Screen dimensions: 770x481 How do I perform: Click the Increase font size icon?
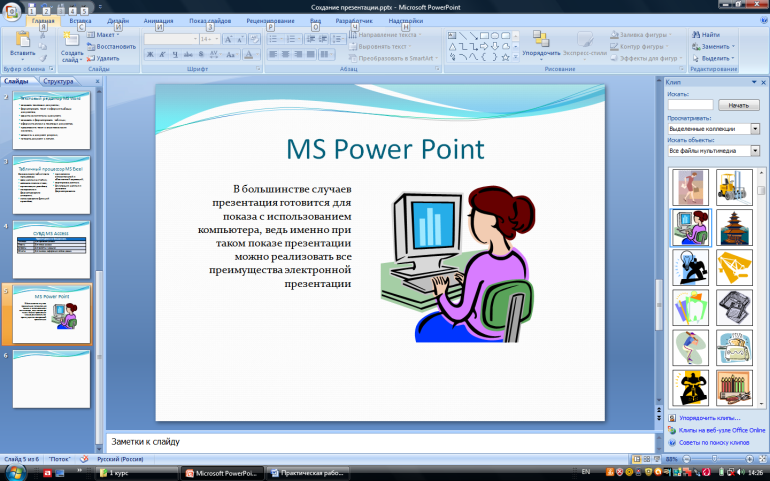click(228, 39)
